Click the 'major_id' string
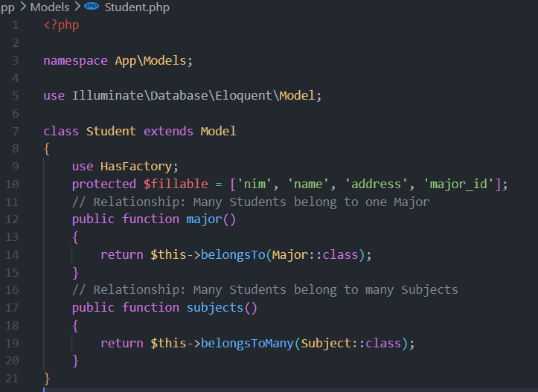Image resolution: width=538 pixels, height=392 pixels. (458, 184)
